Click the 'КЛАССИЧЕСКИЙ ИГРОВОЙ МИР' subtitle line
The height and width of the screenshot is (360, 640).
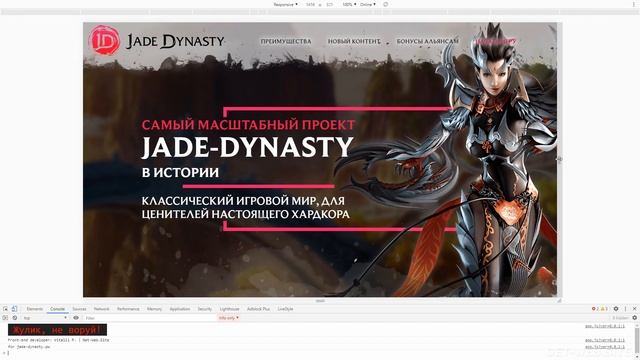tap(243, 201)
